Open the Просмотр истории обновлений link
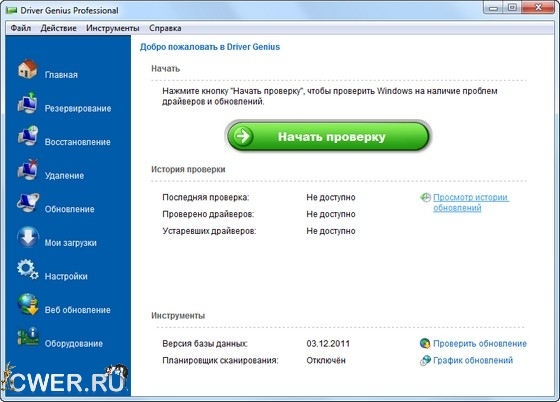This screenshot has height=402, width=560. (x=471, y=202)
